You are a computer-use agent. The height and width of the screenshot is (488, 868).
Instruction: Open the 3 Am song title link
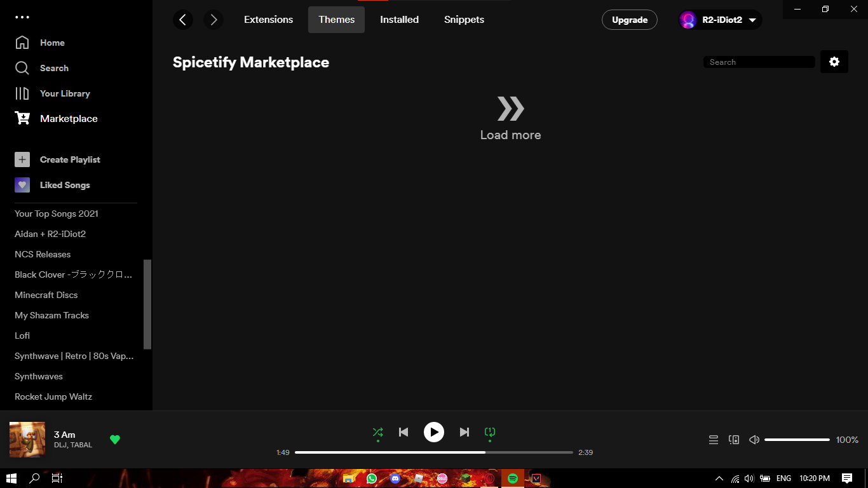pyautogui.click(x=64, y=435)
